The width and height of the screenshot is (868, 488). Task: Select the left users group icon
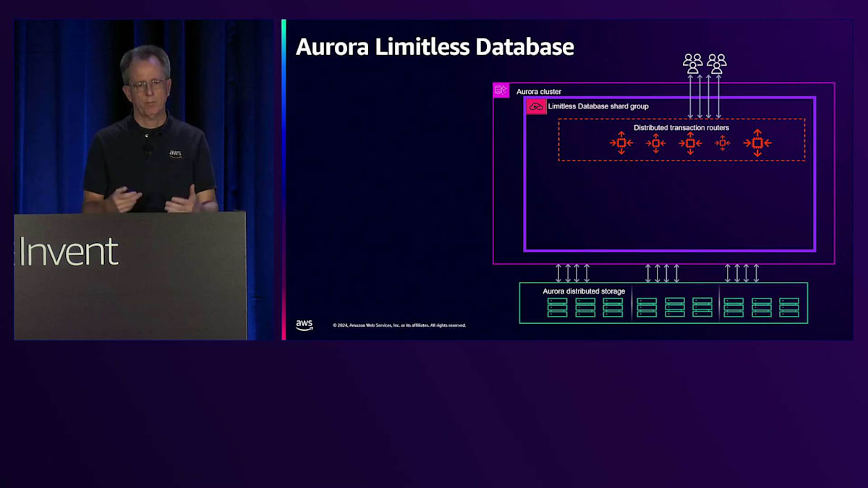click(x=693, y=63)
